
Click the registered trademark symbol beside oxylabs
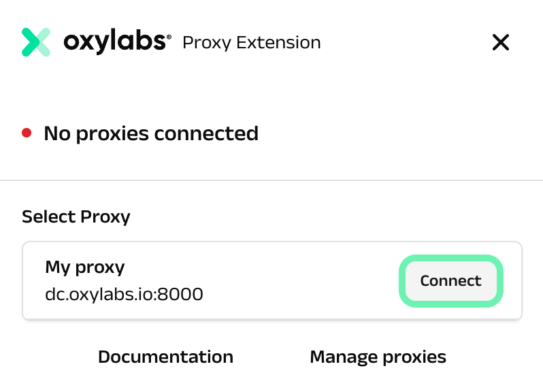pos(169,36)
